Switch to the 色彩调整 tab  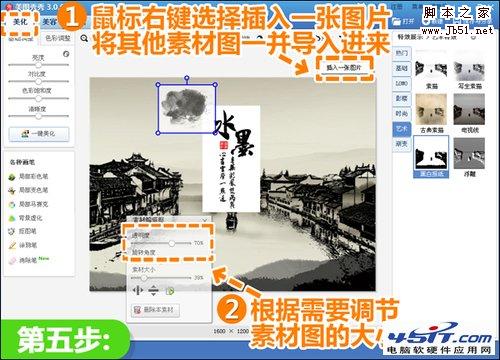(58, 39)
